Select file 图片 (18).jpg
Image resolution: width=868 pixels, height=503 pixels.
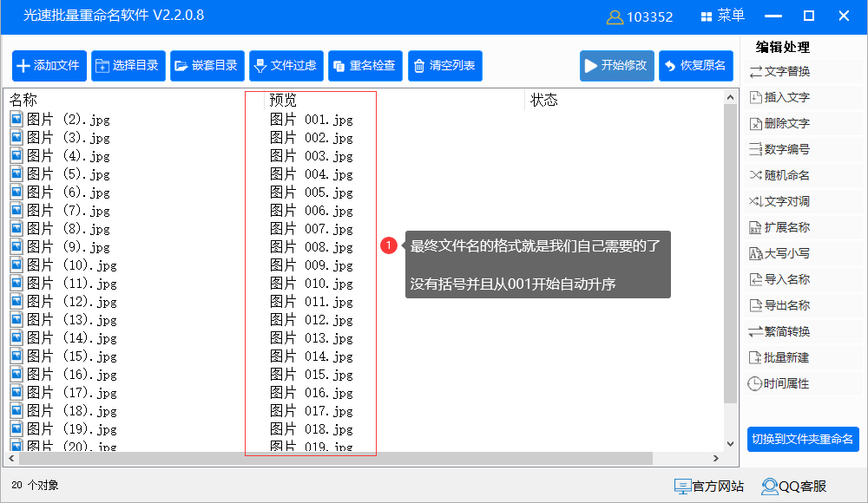pos(63,412)
